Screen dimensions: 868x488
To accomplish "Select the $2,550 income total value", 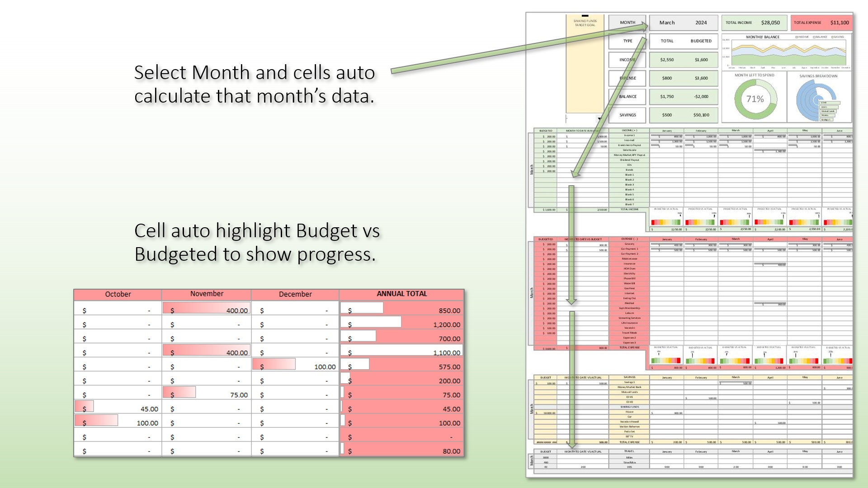I will (x=667, y=60).
